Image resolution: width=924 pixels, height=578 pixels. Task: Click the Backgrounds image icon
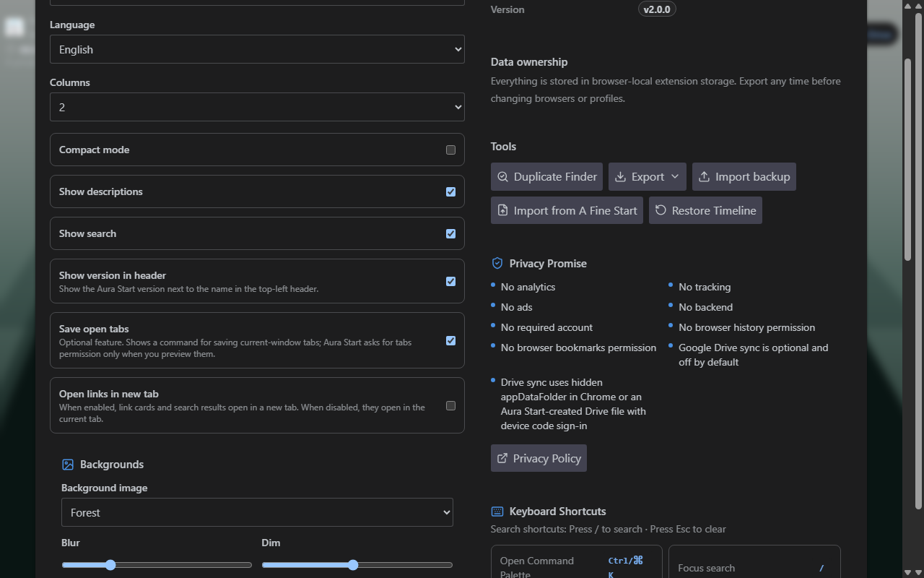[68, 465]
